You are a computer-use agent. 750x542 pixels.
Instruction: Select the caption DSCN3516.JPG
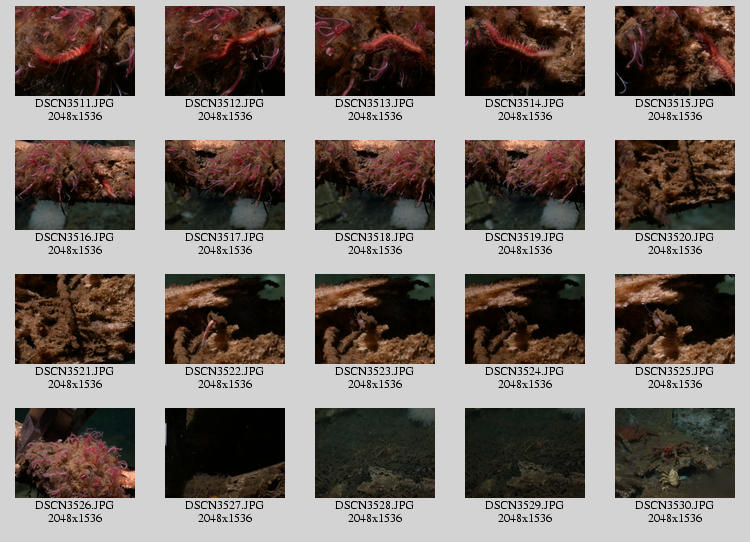[75, 237]
